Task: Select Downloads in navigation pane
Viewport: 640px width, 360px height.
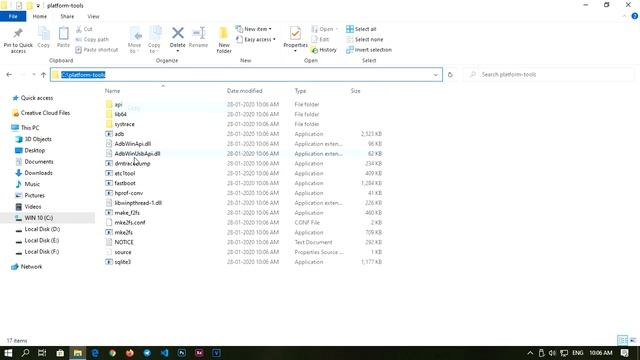Action: 38,173
